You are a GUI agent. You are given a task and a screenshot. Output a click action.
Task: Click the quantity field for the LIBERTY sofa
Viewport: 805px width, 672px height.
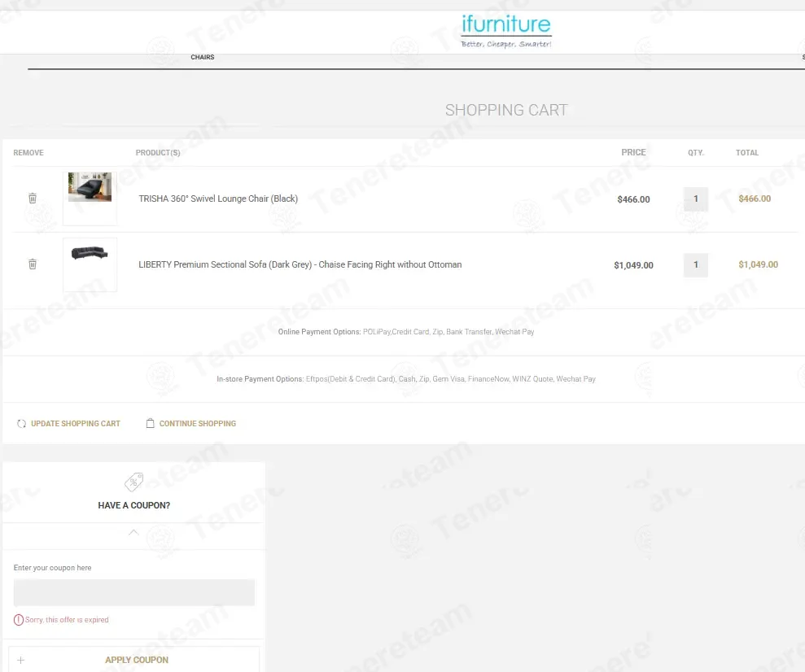696,264
